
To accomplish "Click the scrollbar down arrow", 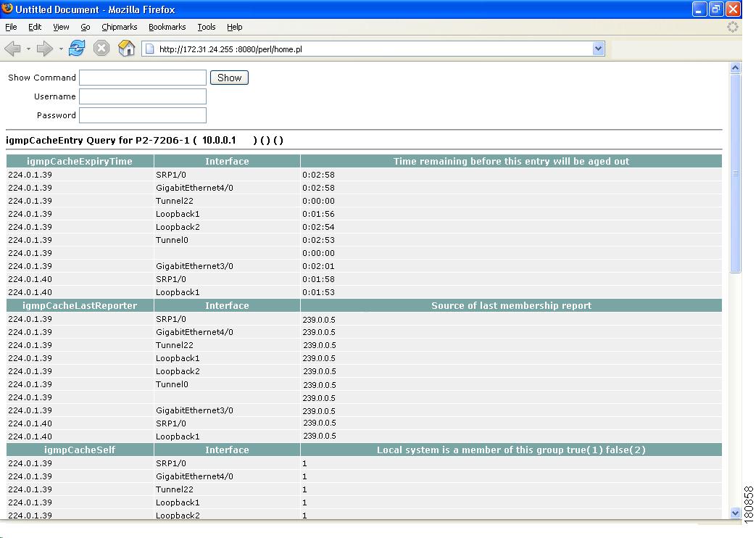I will [x=736, y=513].
